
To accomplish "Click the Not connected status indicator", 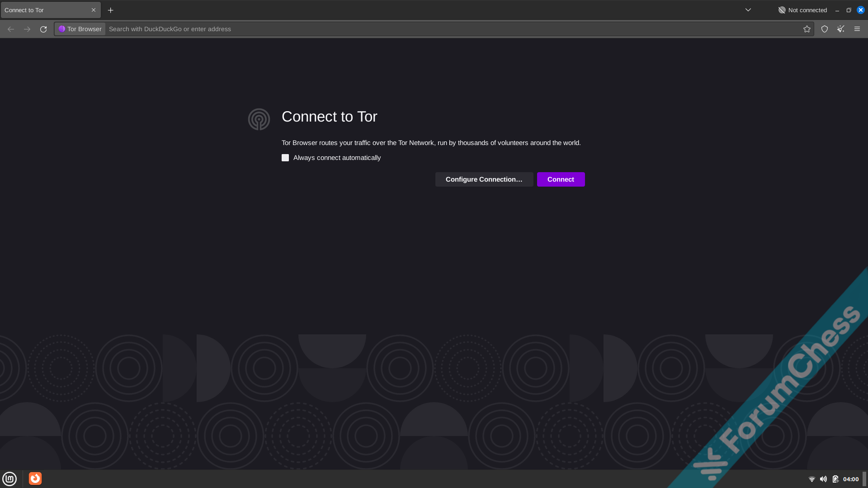I will 802,10.
